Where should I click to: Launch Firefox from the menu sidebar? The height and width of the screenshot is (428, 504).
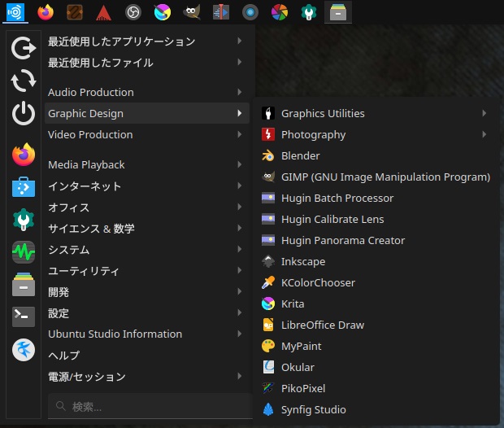tap(24, 155)
